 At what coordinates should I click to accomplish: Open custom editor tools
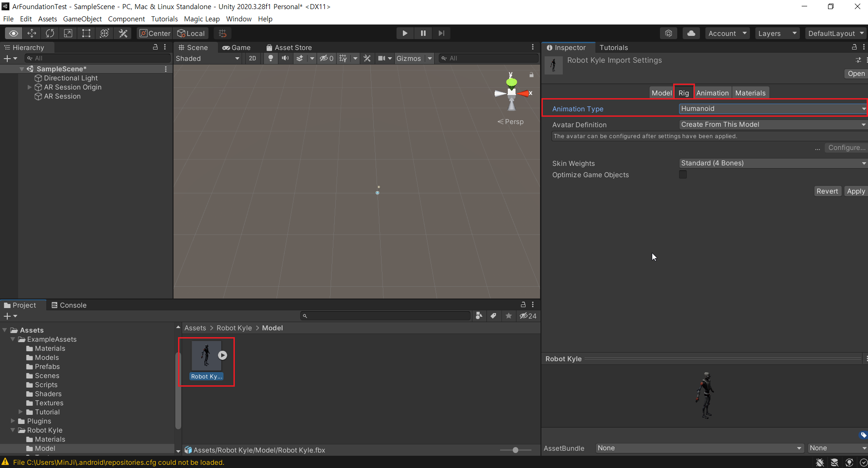[123, 33]
